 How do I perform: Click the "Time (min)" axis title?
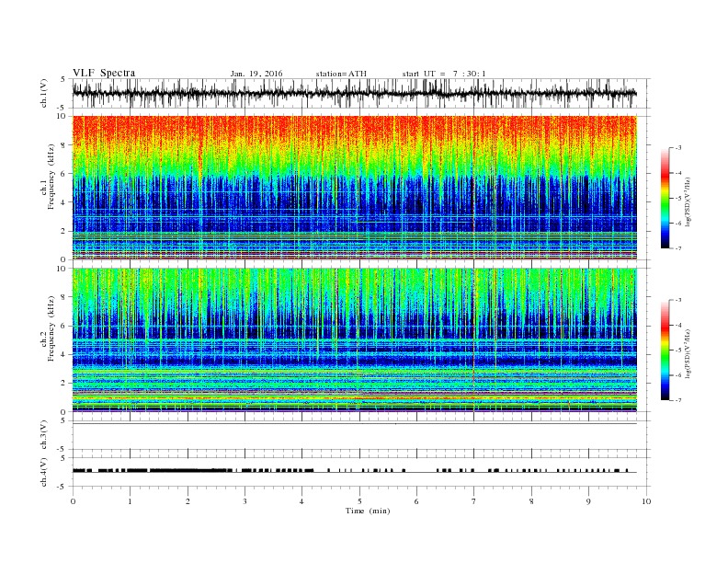point(368,511)
